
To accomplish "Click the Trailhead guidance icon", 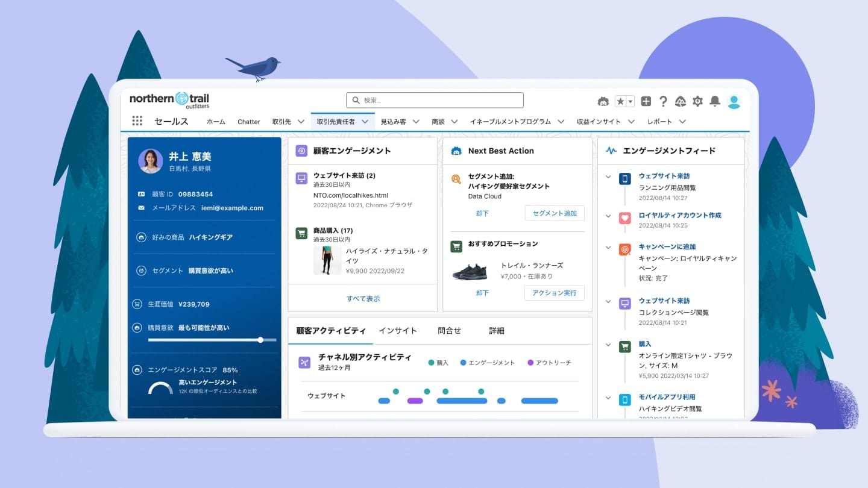I will [681, 101].
